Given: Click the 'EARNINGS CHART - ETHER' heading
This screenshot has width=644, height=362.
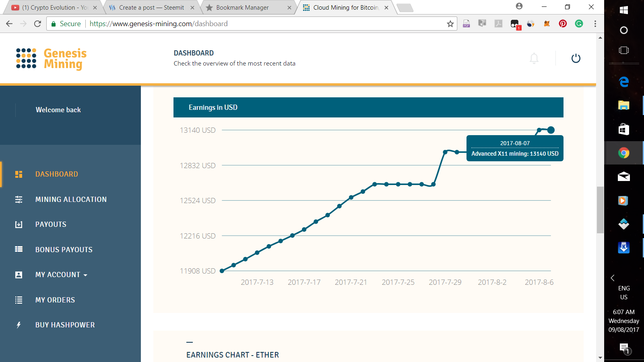Looking at the screenshot, I should pyautogui.click(x=233, y=355).
